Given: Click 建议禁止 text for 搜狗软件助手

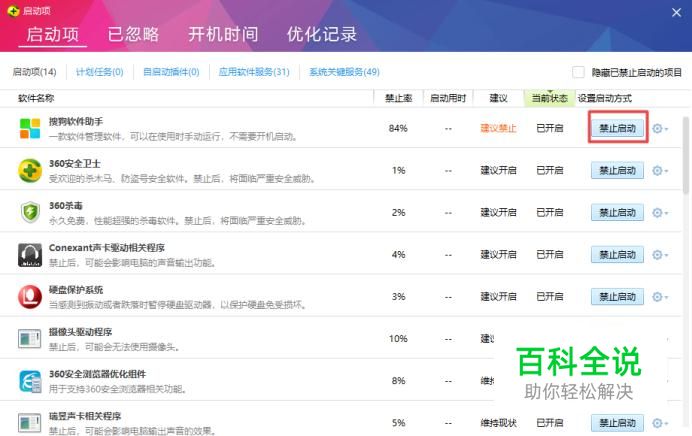Looking at the screenshot, I should click(498, 128).
